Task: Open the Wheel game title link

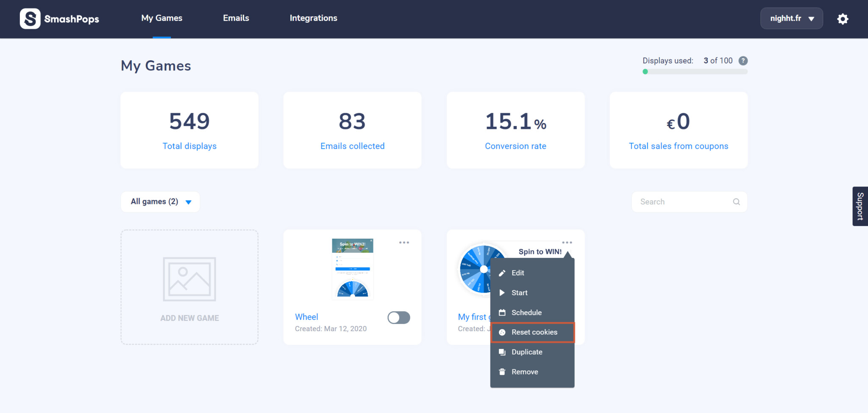Action: click(306, 317)
